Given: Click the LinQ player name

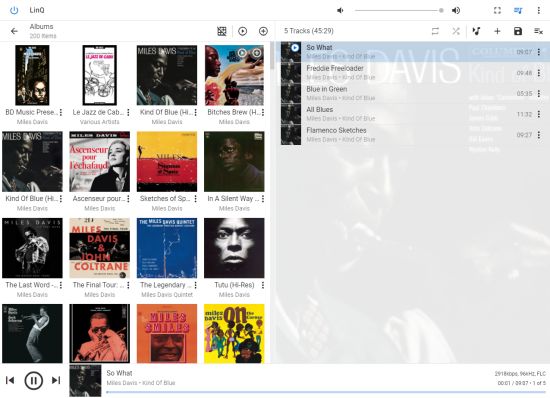Looking at the screenshot, I should point(37,10).
